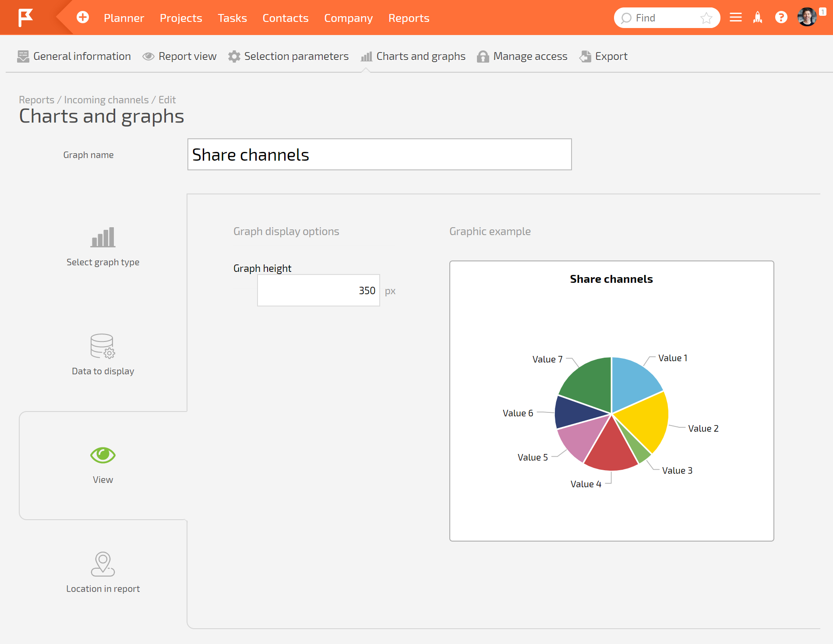Click the Find search field
The image size is (833, 644).
click(667, 18)
